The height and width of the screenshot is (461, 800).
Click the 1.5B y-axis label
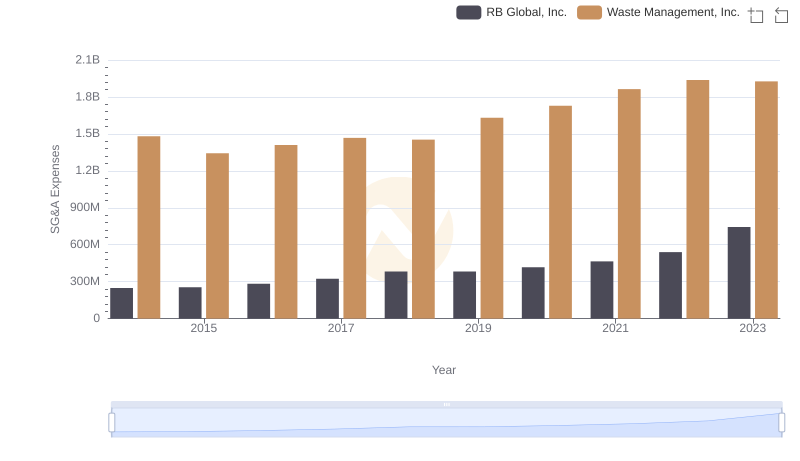[88, 134]
